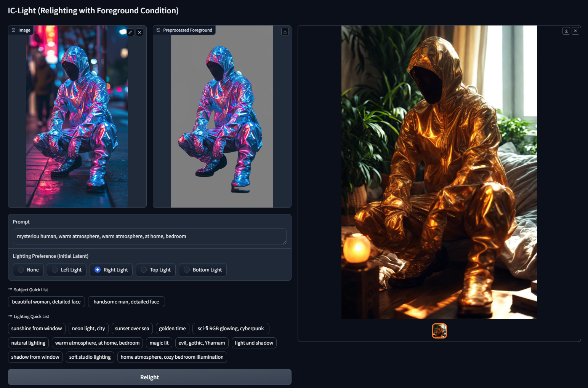Edit the input Image with pencil icon

pyautogui.click(x=130, y=32)
